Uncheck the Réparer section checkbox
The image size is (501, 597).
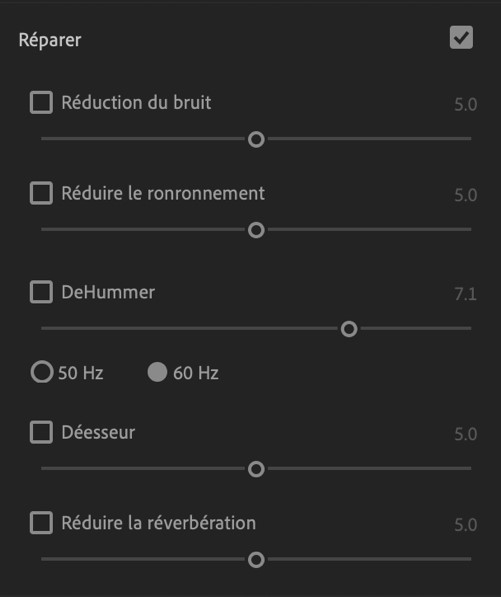461,37
